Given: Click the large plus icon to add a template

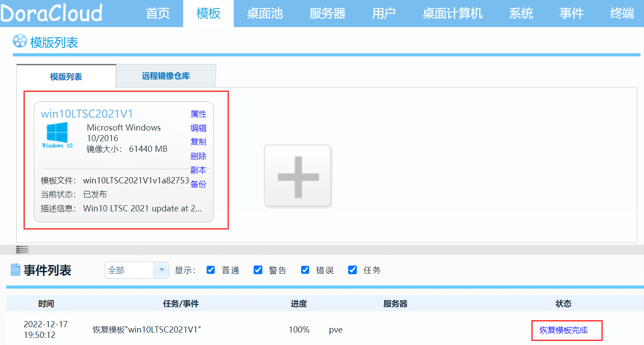Looking at the screenshot, I should (297, 176).
